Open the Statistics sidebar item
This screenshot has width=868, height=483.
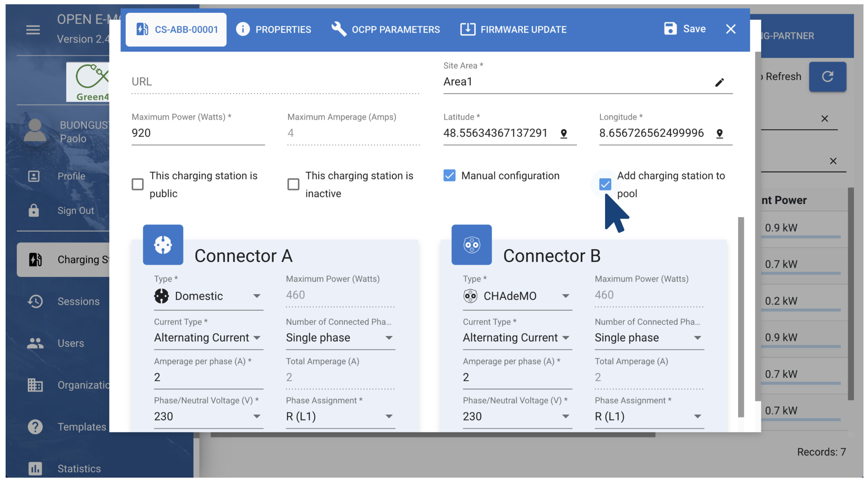pos(79,468)
